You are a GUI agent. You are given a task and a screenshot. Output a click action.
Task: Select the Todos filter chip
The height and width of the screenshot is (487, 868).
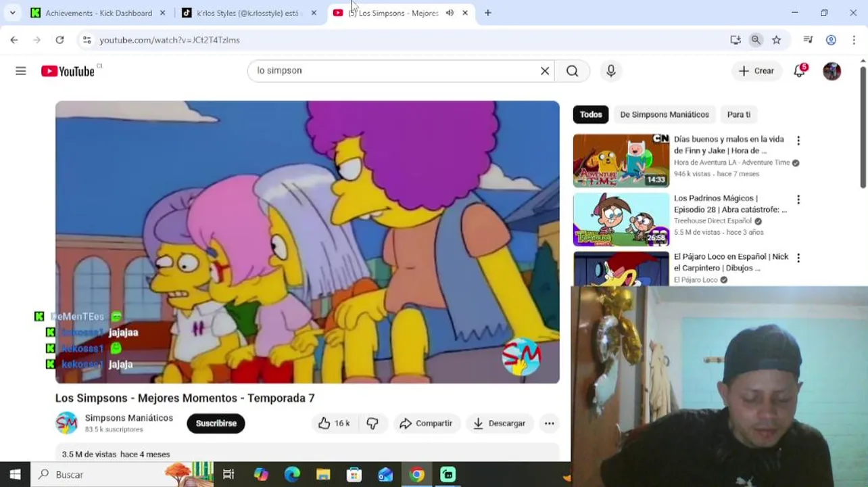click(591, 114)
